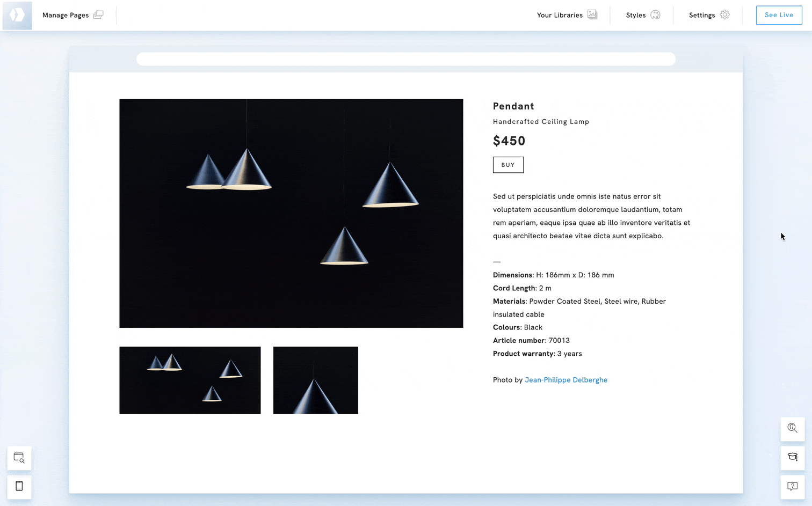
Task: Click the $450 price text
Action: (x=509, y=141)
